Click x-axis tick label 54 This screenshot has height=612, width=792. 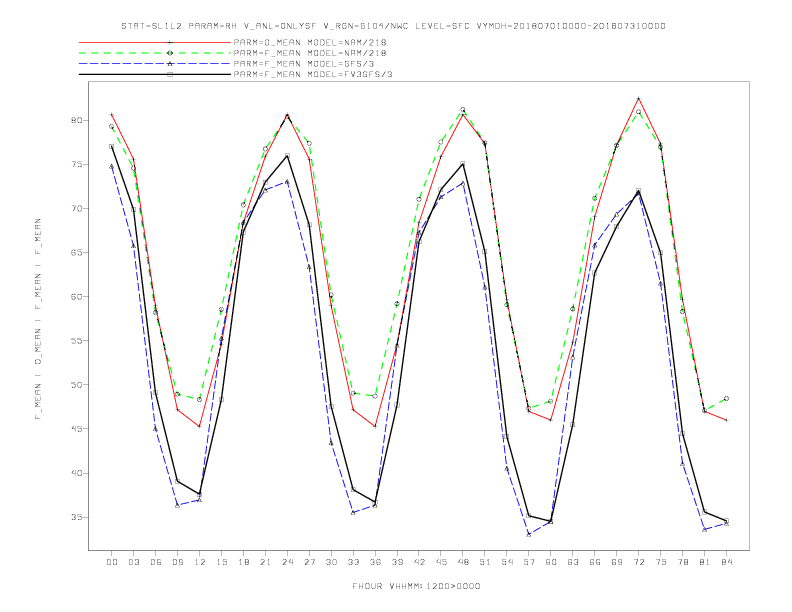click(507, 562)
